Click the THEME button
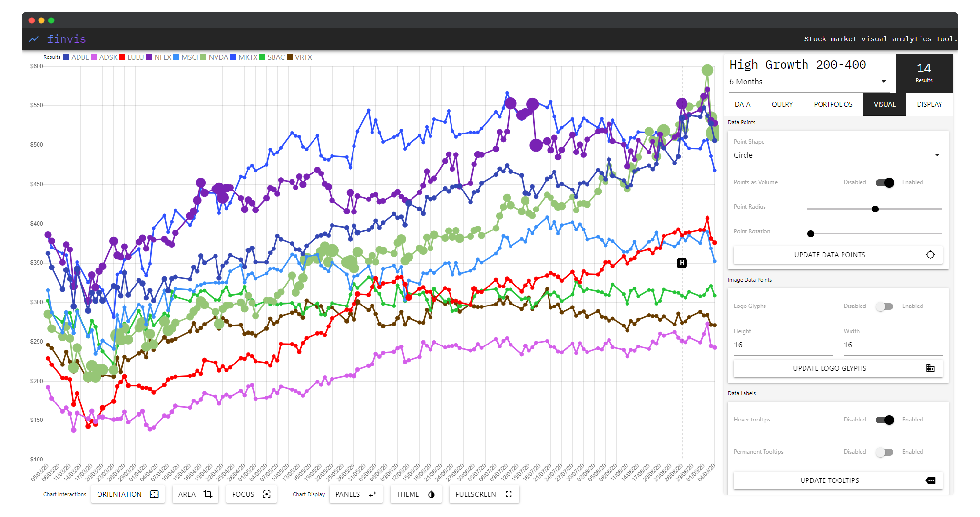980x517 pixels. (x=415, y=494)
